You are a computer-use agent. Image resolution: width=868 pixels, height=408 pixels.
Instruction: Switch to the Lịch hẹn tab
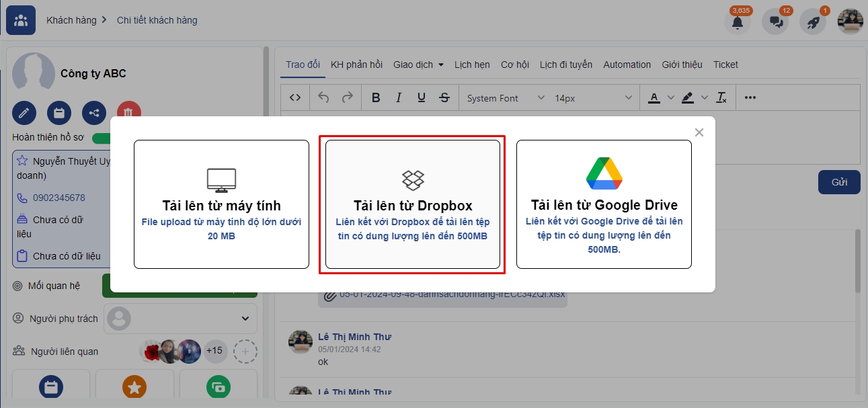472,65
